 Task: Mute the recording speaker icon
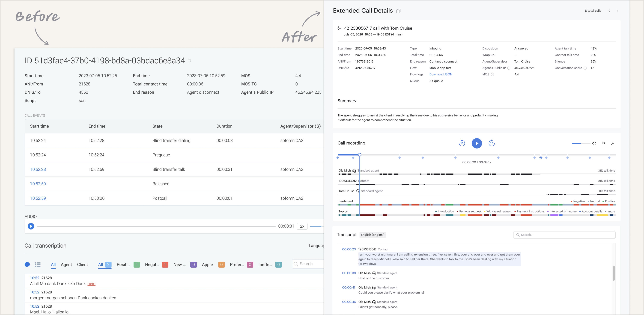[x=594, y=143]
